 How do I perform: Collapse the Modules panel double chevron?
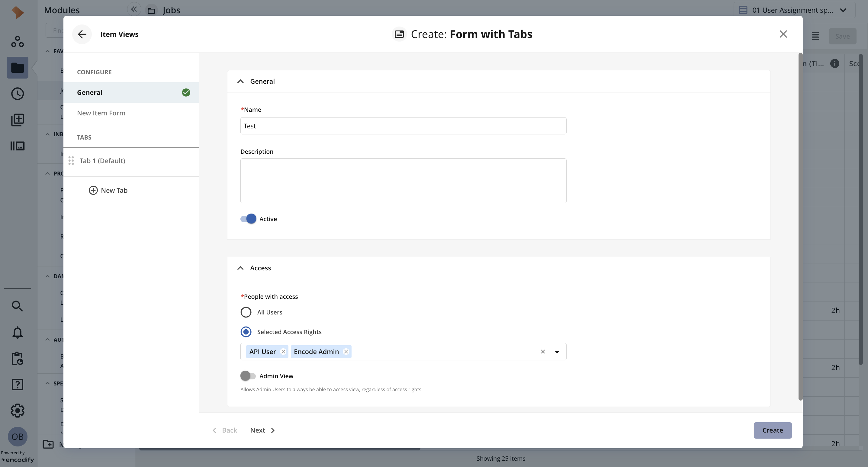coord(134,9)
